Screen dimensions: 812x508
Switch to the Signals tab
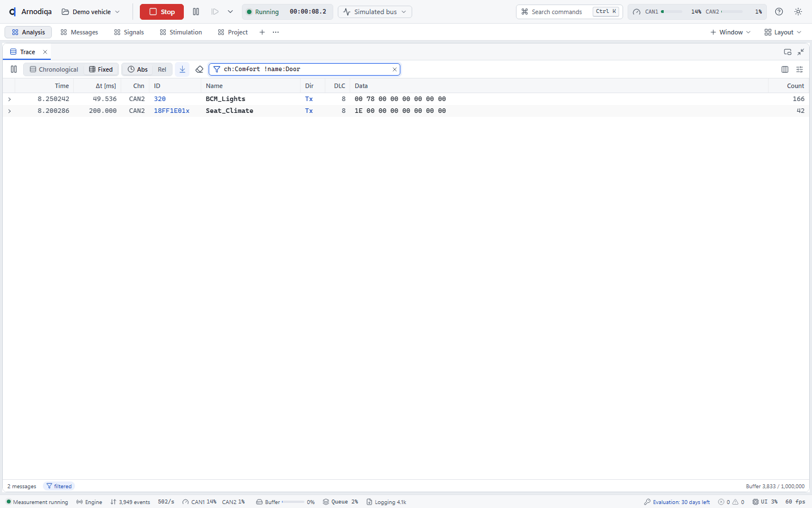tap(129, 32)
